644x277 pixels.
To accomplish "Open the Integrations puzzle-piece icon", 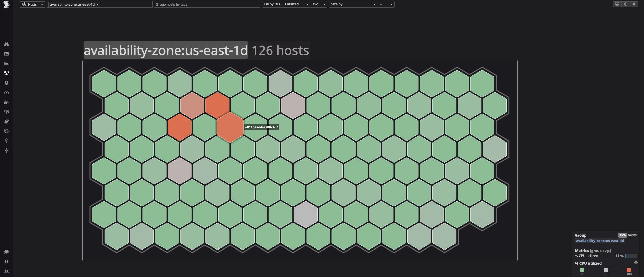I will [x=6, y=102].
